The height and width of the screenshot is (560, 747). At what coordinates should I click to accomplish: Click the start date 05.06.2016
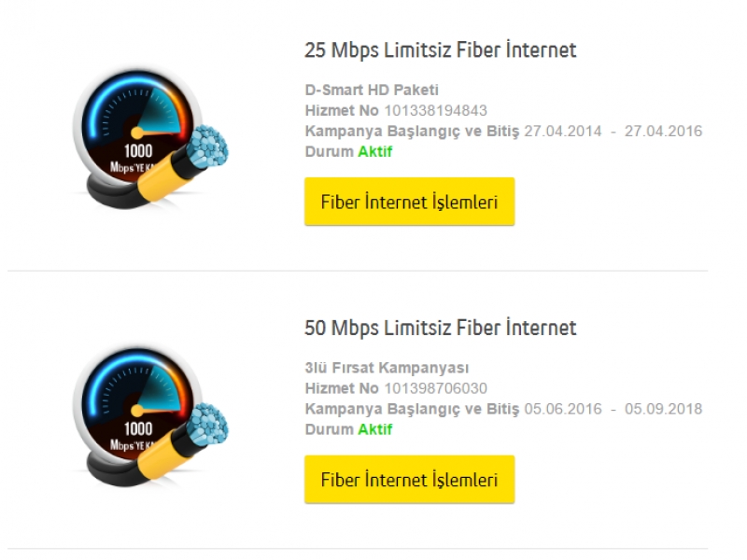point(563,409)
